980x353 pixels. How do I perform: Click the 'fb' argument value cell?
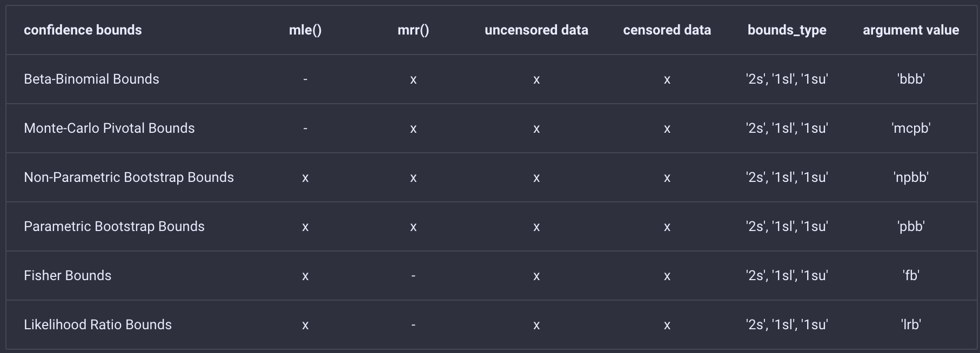[911, 276]
